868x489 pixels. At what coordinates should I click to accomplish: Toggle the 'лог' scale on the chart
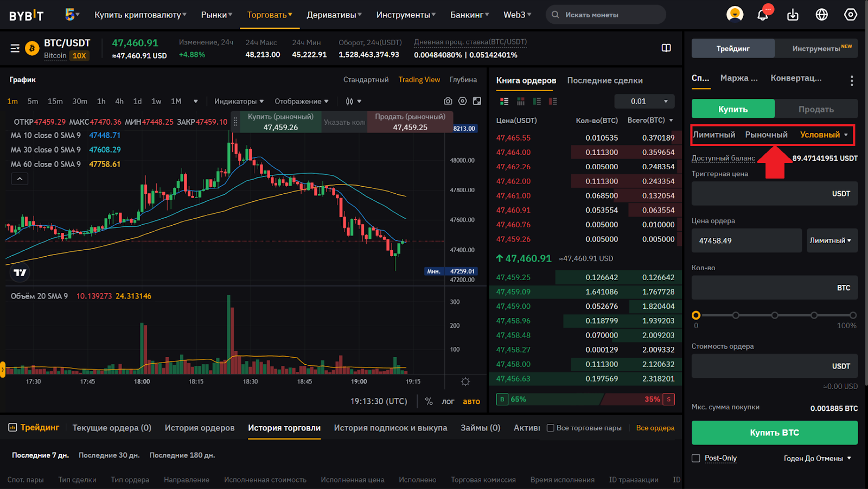[x=448, y=402]
